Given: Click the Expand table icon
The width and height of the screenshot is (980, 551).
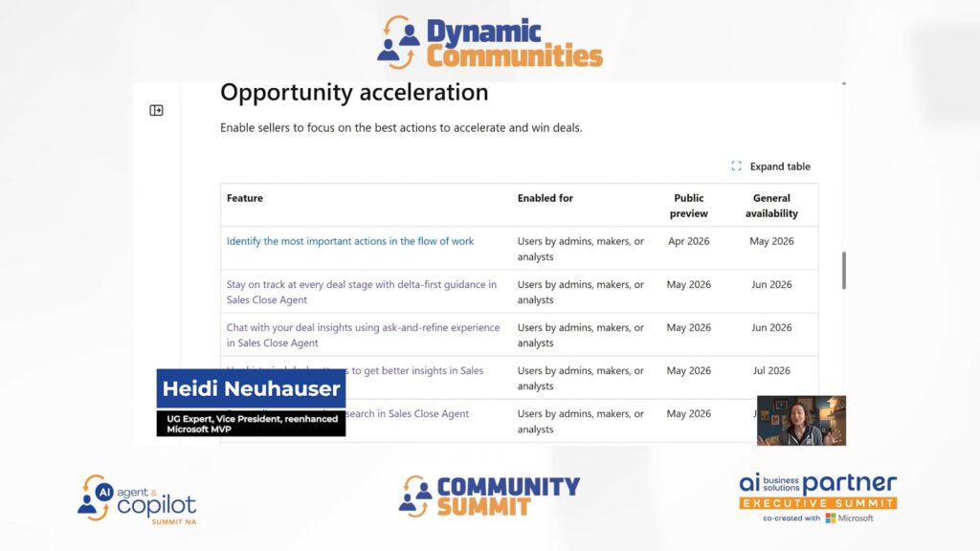Looking at the screenshot, I should [x=736, y=166].
